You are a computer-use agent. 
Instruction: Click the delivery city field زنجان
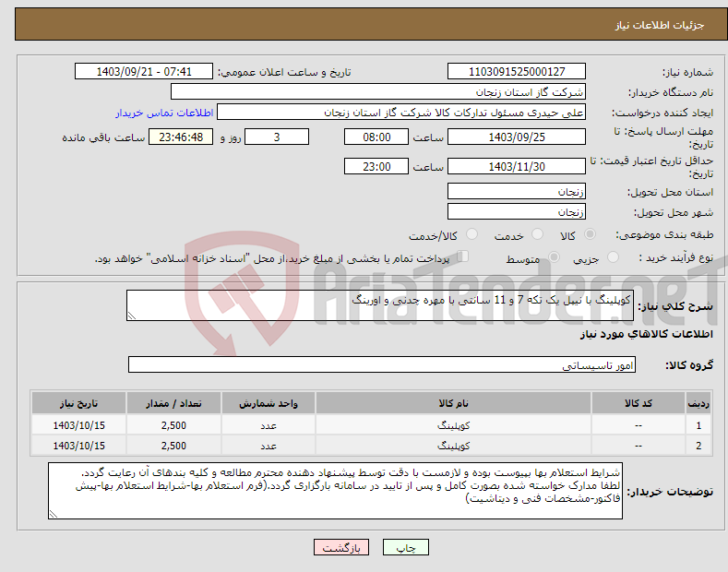point(517,211)
